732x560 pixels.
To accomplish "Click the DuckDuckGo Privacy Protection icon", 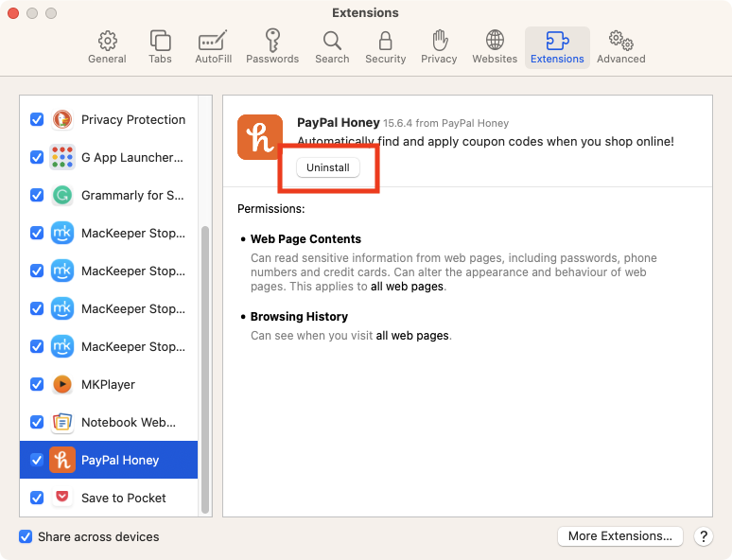I will pos(62,119).
